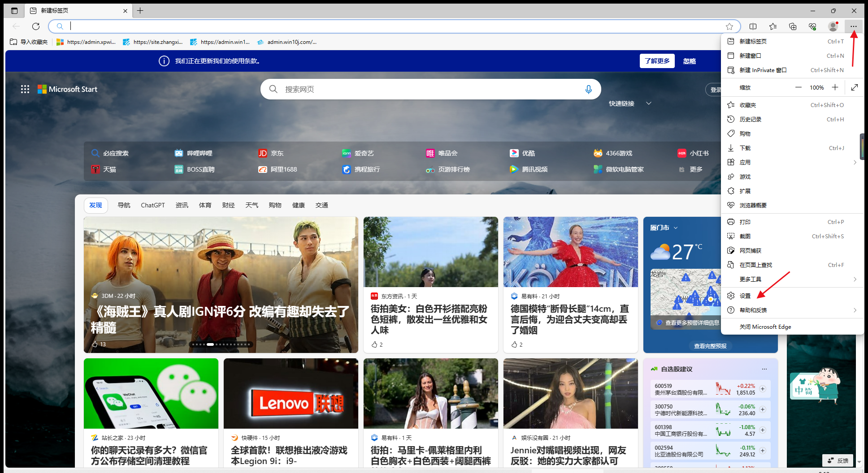Switch to 资讯 feed tab
The height and width of the screenshot is (473, 868).
(x=182, y=205)
